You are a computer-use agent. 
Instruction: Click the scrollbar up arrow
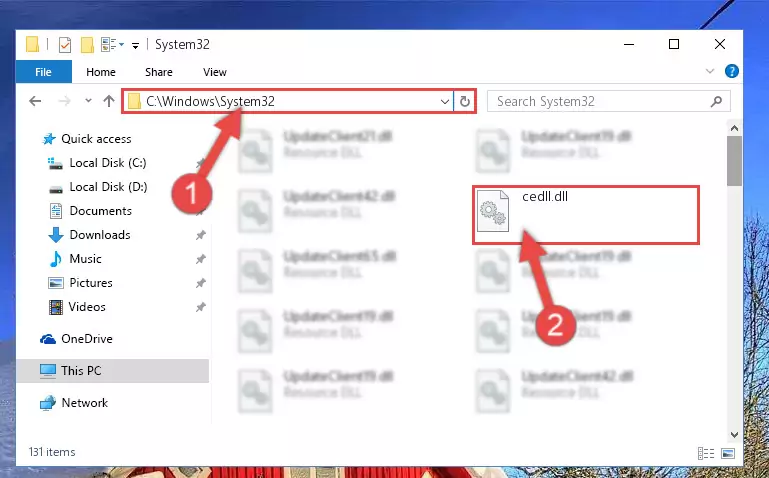coord(734,128)
